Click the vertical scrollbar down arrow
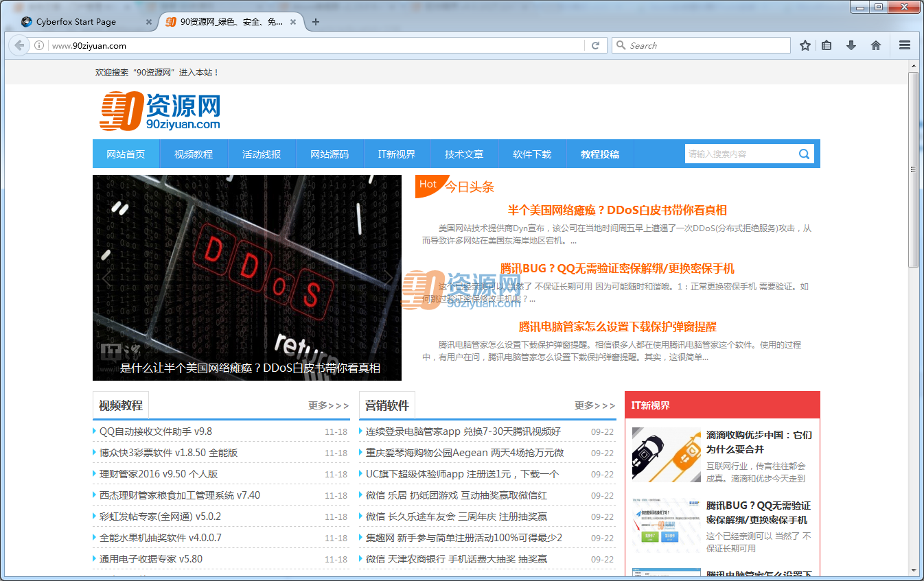Image resolution: width=924 pixels, height=581 pixels. click(x=913, y=570)
